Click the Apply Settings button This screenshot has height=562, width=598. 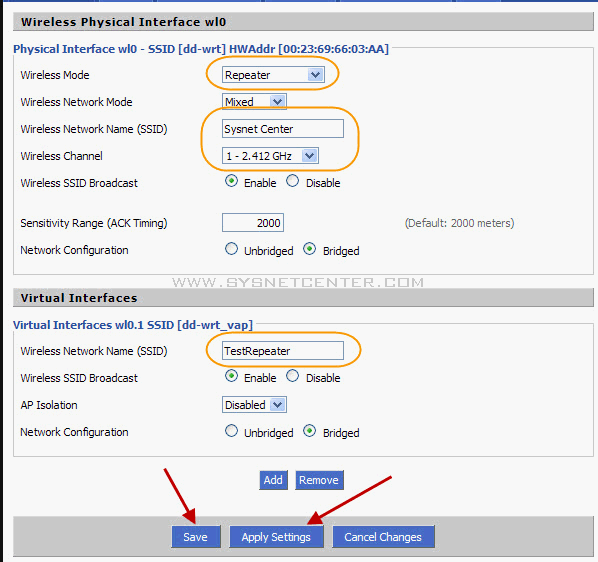[x=276, y=537]
